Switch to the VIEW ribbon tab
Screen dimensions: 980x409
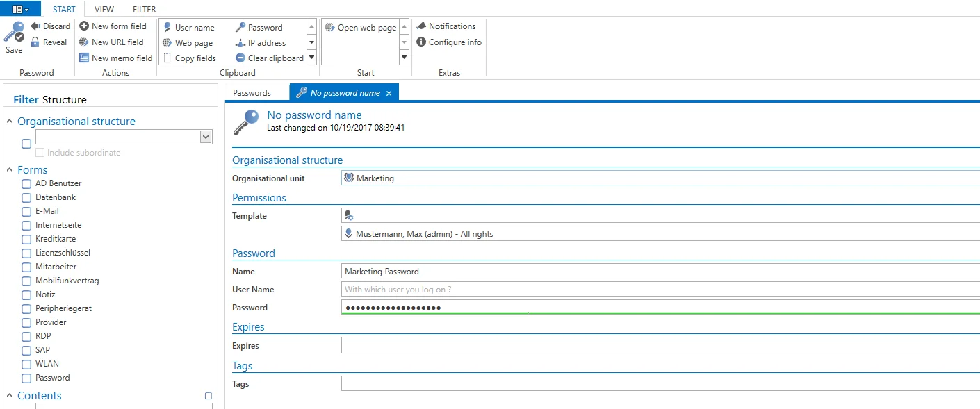pos(104,10)
